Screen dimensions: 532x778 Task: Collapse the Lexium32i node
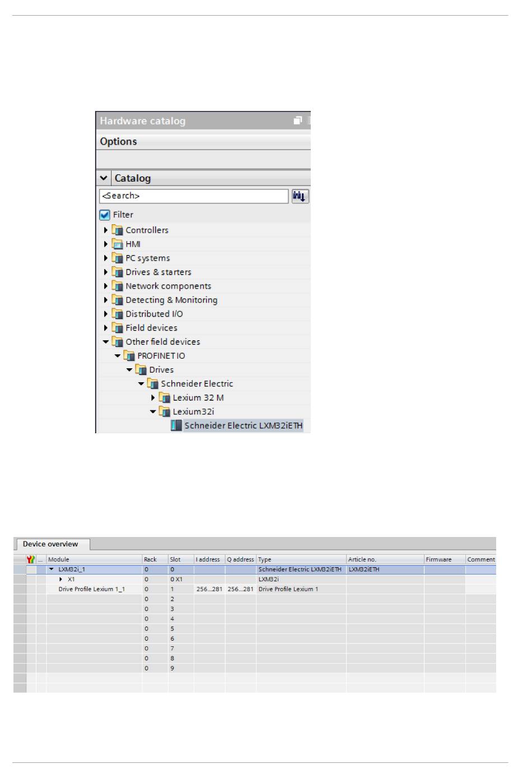click(x=153, y=411)
